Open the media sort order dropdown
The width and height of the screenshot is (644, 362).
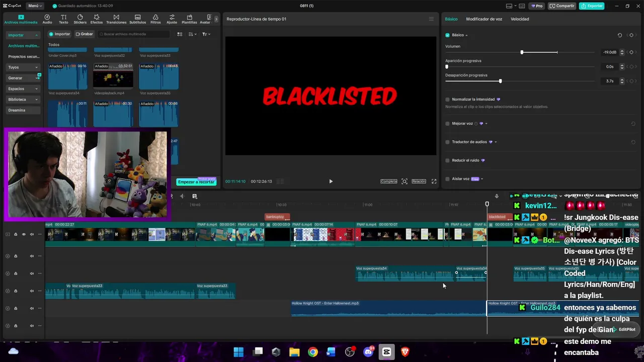point(192,34)
